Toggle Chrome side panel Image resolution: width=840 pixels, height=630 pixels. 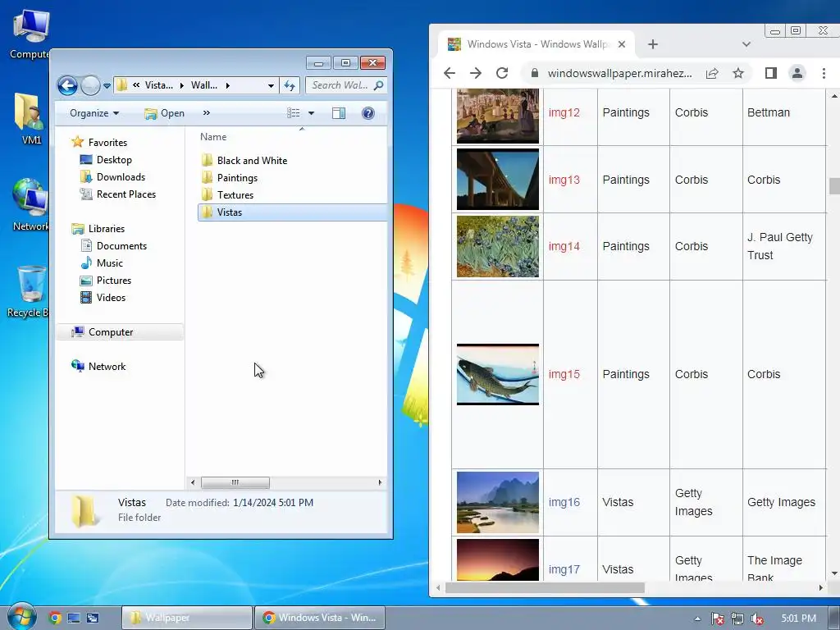[x=771, y=73]
